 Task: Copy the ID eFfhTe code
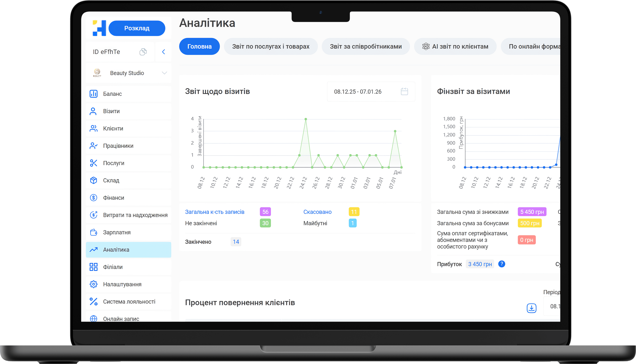pos(143,52)
